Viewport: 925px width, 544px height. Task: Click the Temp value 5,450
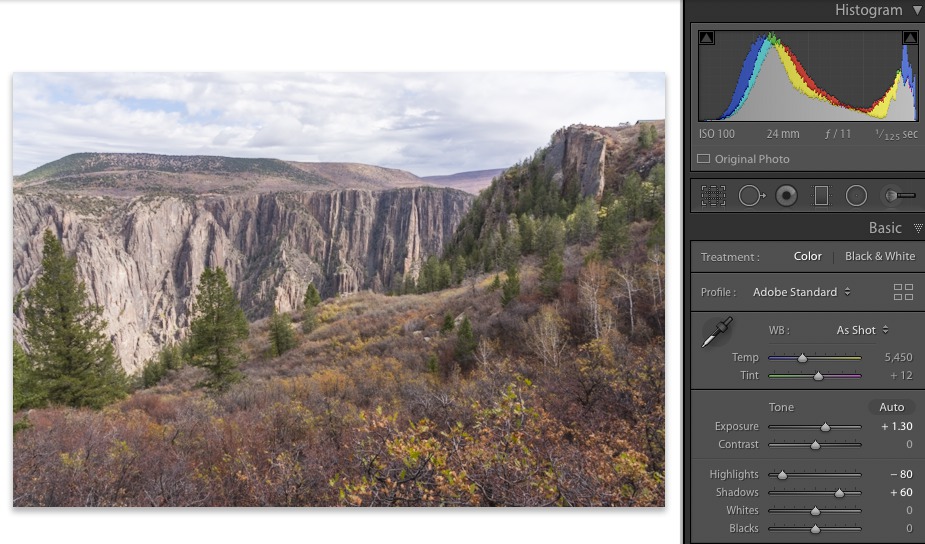[x=898, y=357]
